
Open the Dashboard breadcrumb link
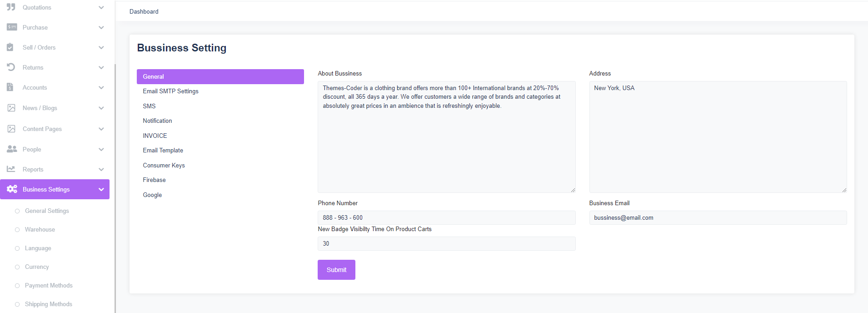(144, 11)
